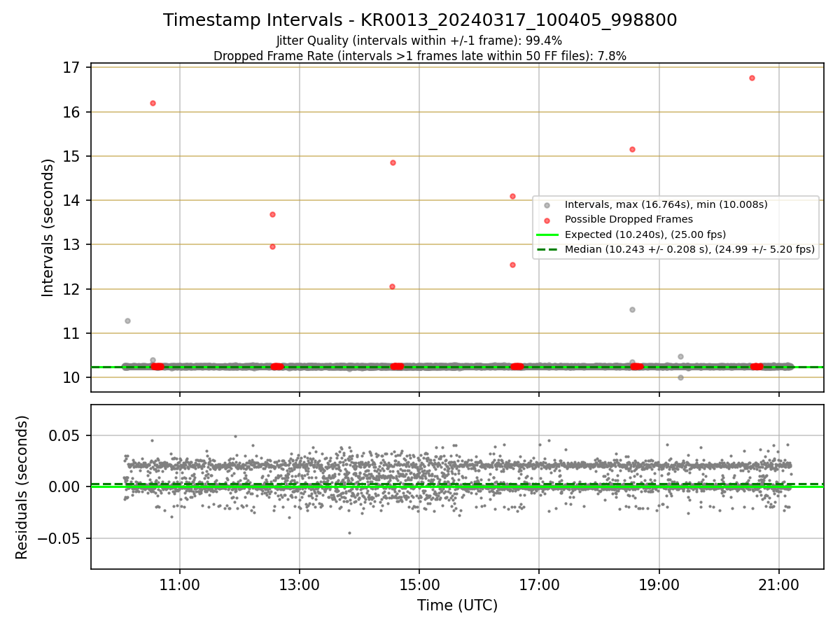Viewport: 840px width, 630px height.
Task: Click the '19:00' time axis label
Action: [659, 585]
